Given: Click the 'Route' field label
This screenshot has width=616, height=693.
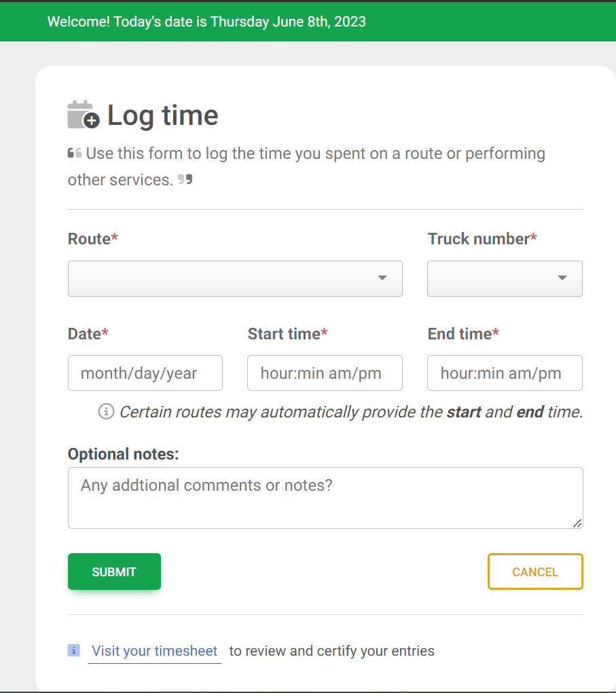Looking at the screenshot, I should tap(90, 239).
